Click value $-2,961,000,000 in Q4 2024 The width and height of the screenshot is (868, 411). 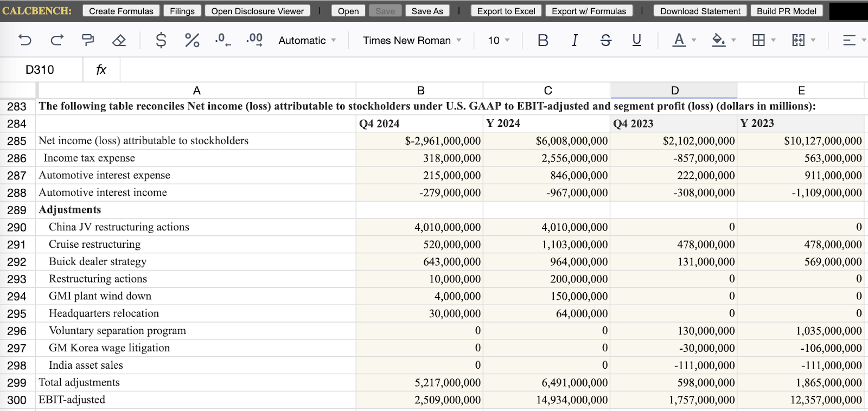click(419, 141)
